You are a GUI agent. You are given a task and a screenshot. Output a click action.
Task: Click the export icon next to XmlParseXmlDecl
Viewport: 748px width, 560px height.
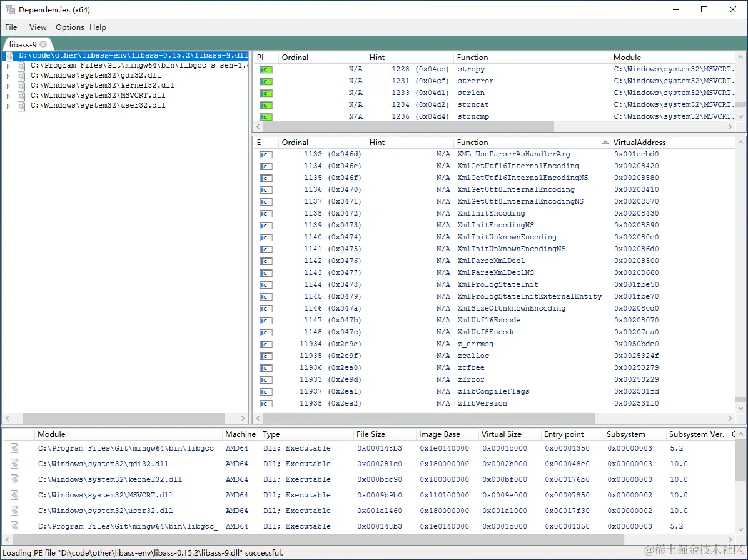click(266, 261)
